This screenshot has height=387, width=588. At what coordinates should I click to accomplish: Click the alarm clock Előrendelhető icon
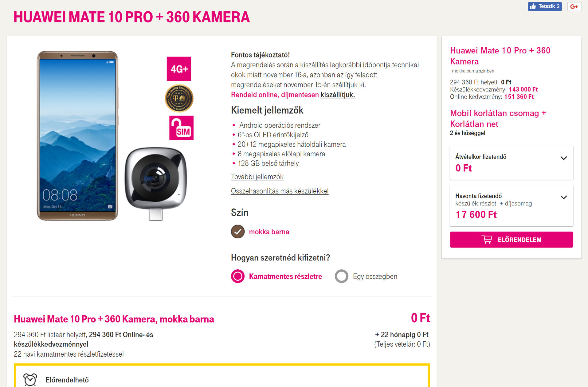(x=30, y=380)
